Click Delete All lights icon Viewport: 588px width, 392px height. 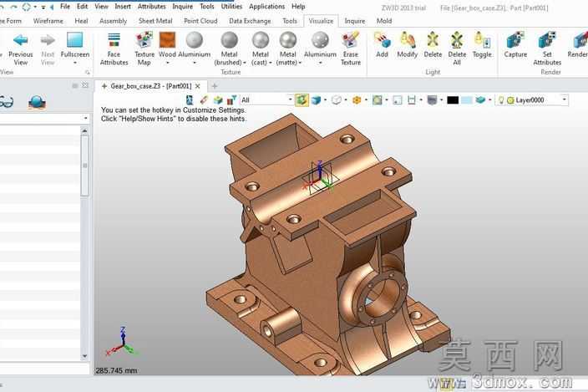(x=457, y=40)
